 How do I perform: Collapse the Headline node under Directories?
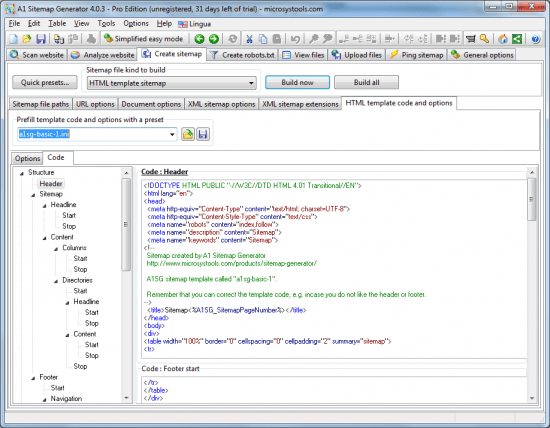tap(67, 302)
